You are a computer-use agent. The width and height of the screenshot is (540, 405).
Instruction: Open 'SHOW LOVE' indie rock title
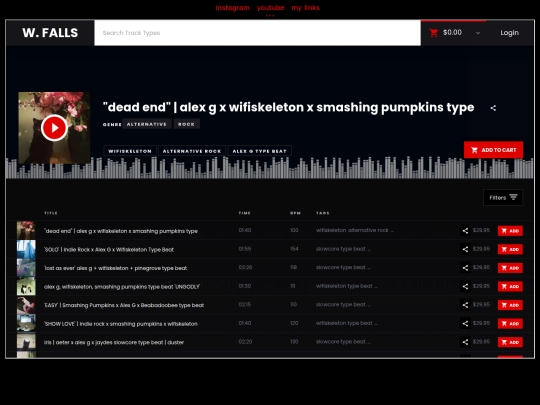click(x=121, y=324)
